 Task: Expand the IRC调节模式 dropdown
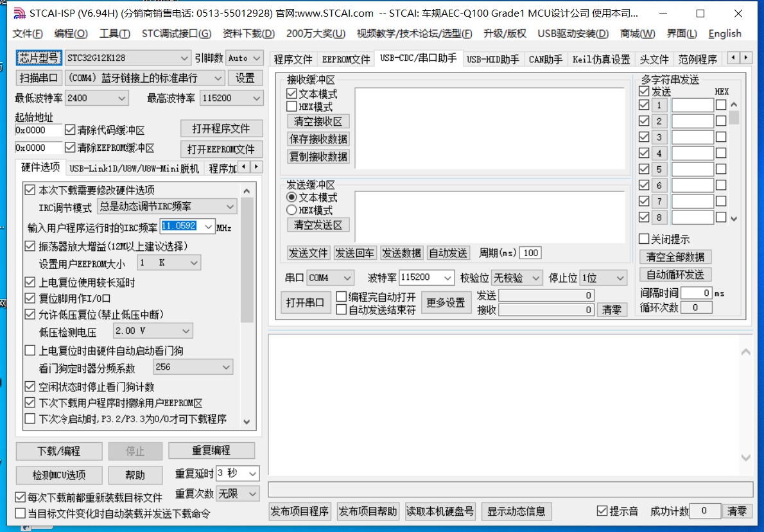(x=167, y=207)
